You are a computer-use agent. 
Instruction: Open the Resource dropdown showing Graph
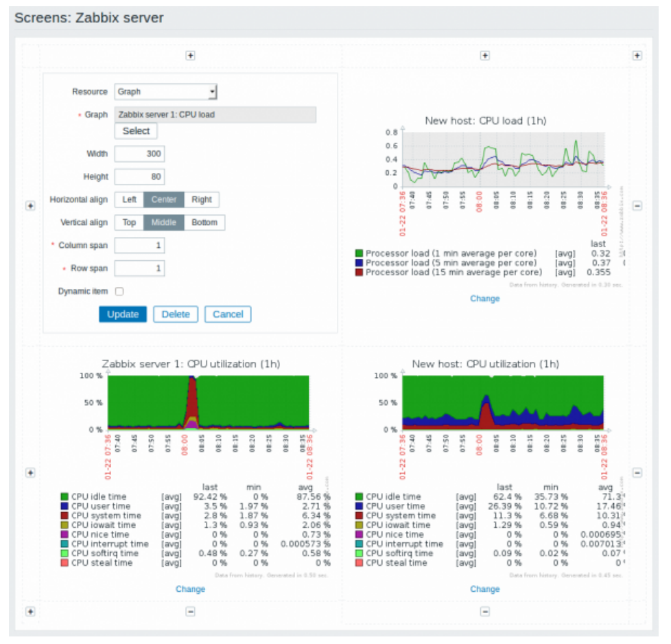[x=166, y=91]
